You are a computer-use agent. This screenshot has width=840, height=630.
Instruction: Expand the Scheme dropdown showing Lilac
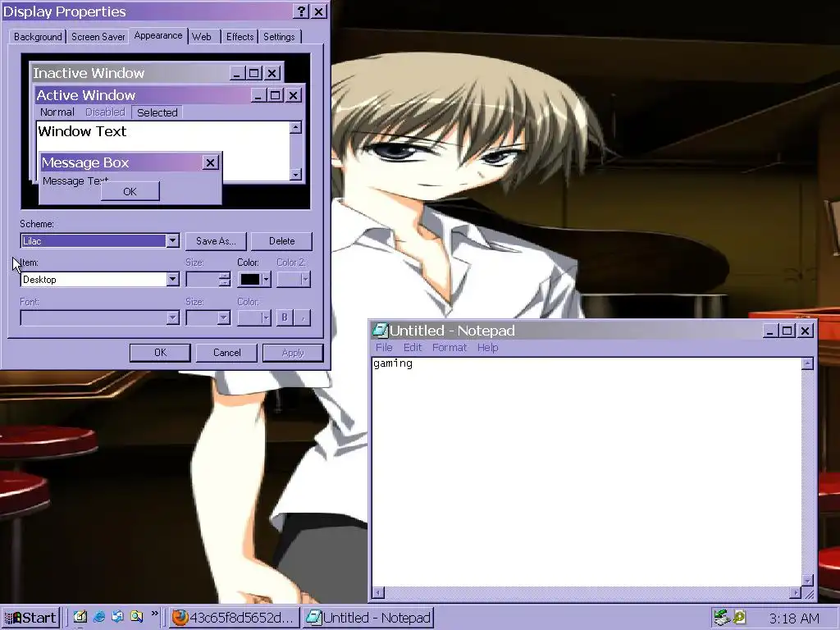click(x=172, y=241)
